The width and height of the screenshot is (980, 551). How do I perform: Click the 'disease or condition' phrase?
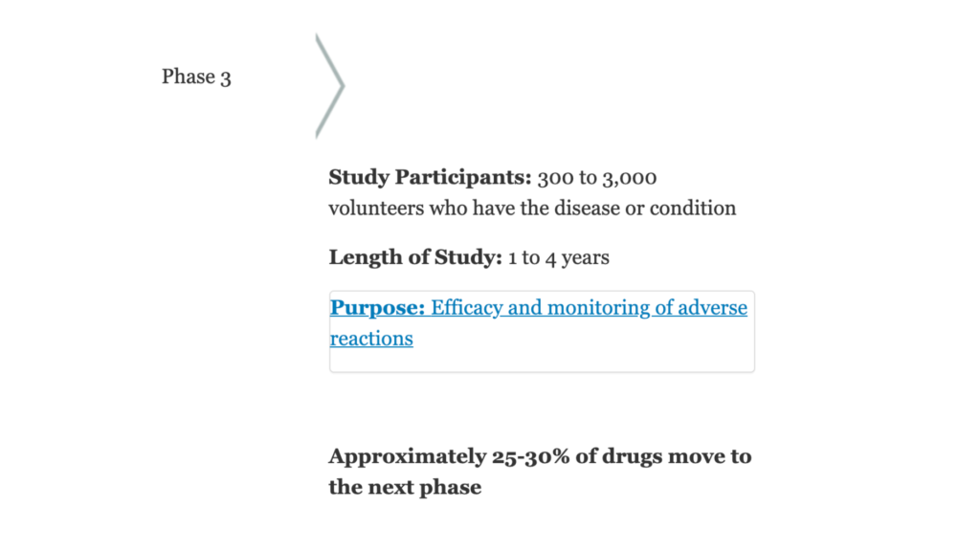pyautogui.click(x=645, y=208)
